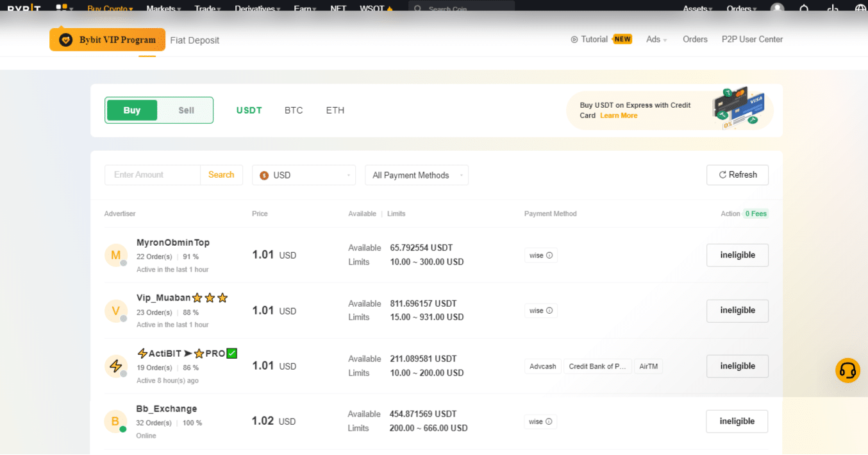Open Bb_Exchange advertiser profile
The height and width of the screenshot is (455, 868).
coord(167,409)
